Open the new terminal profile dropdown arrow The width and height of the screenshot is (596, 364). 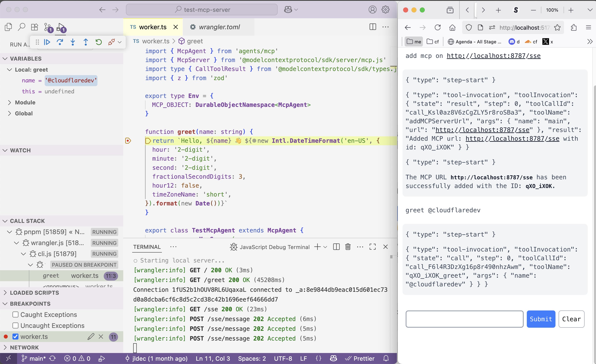pyautogui.click(x=325, y=247)
